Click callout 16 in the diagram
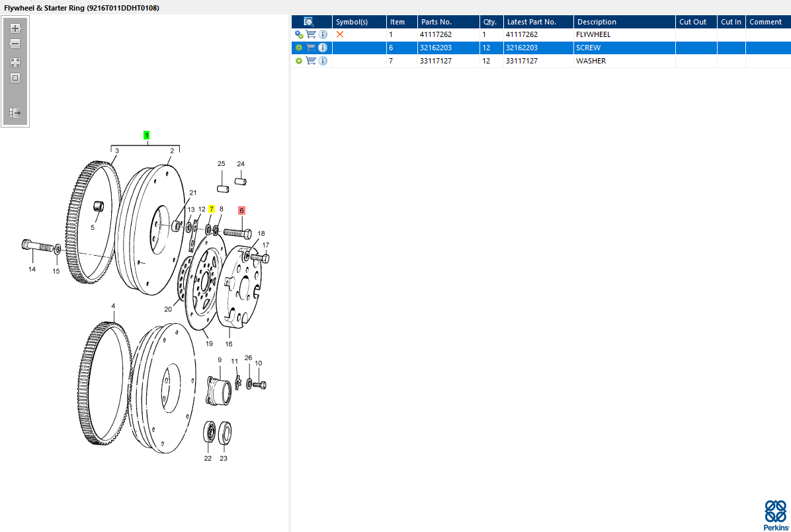The height and width of the screenshot is (532, 791). coord(229,344)
